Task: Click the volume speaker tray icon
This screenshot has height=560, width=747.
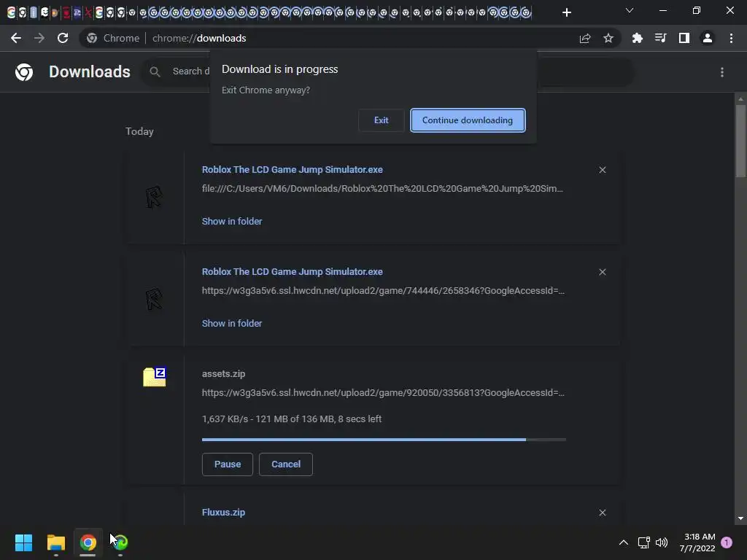Action: (x=662, y=542)
